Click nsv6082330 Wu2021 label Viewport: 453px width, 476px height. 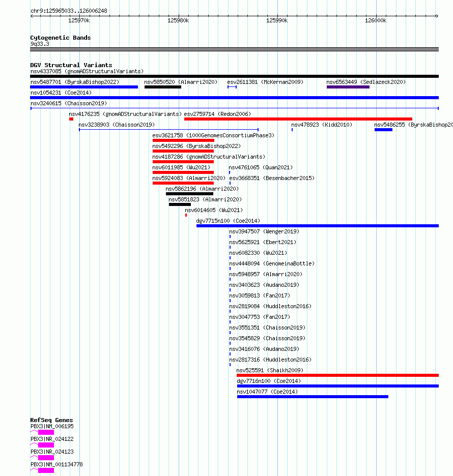coord(258,253)
